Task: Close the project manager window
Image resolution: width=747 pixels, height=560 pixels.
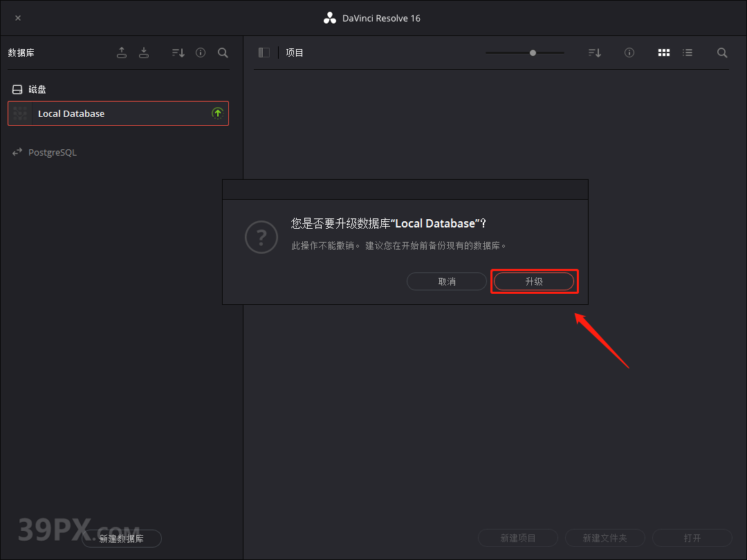Action: point(18,18)
